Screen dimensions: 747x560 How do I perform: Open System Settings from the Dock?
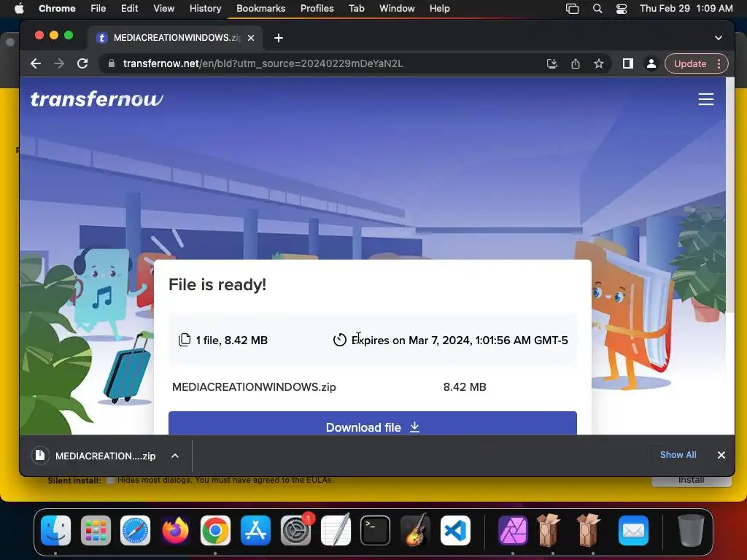[x=295, y=530]
